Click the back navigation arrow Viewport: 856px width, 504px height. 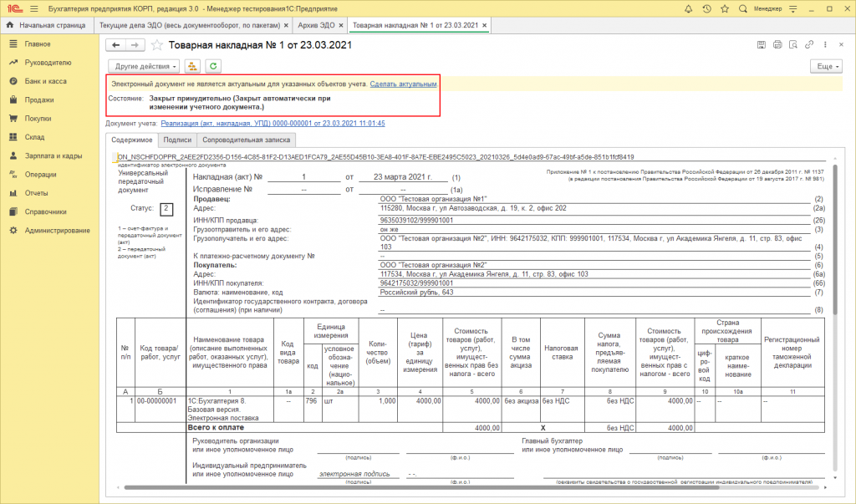click(115, 45)
